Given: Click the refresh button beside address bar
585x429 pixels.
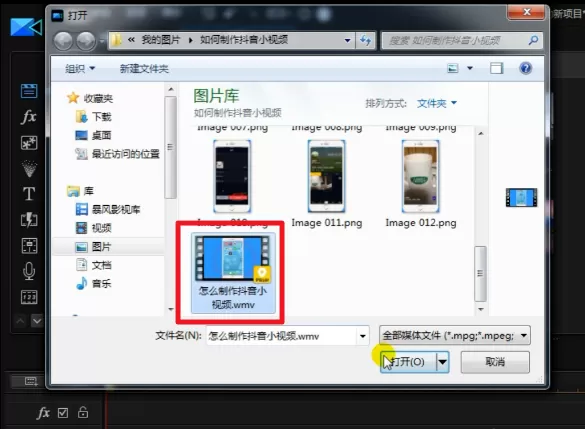Looking at the screenshot, I should coord(366,40).
